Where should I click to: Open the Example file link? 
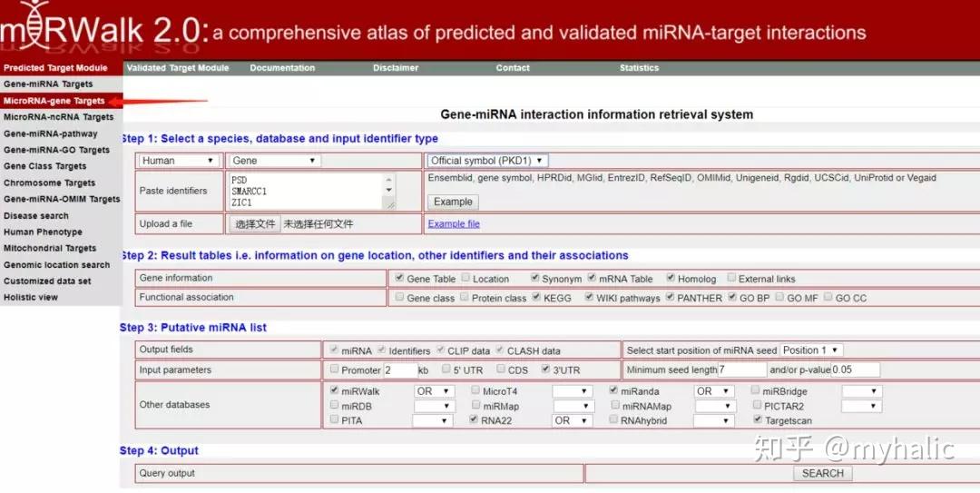(454, 223)
